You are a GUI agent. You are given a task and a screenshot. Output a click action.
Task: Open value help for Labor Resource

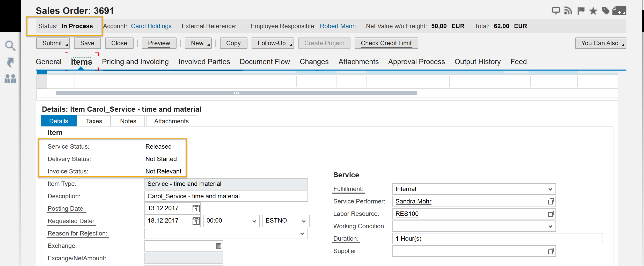[x=551, y=214]
